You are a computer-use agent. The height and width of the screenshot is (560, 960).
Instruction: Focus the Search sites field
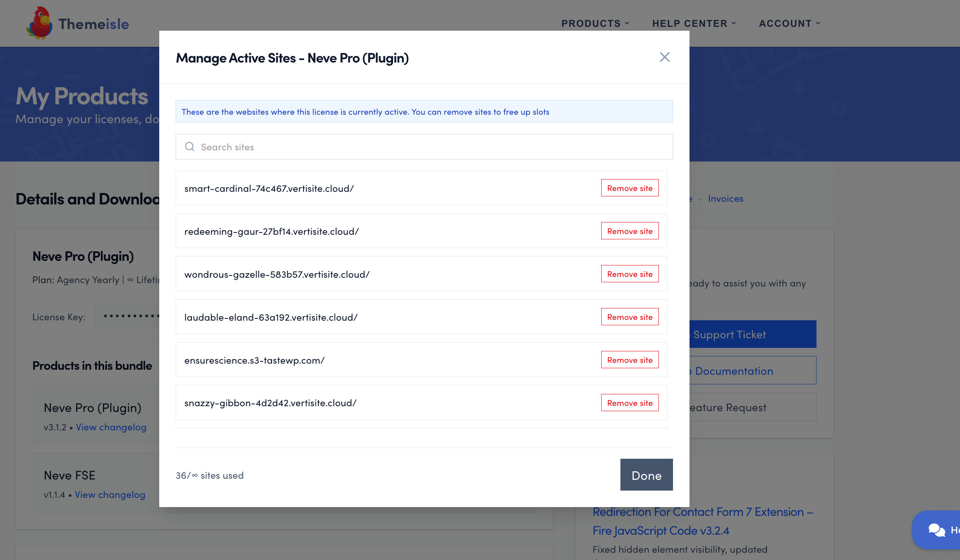(x=424, y=147)
